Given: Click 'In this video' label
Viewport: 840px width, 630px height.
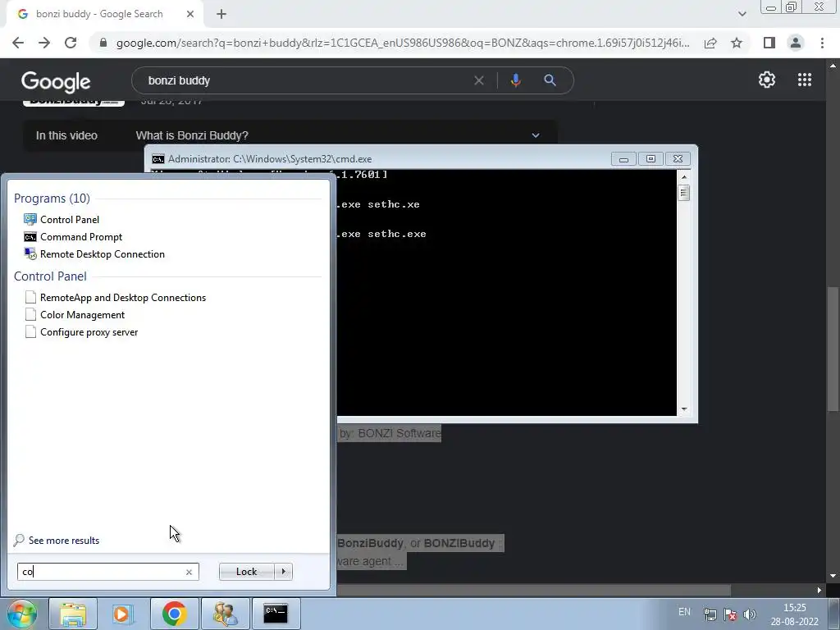Looking at the screenshot, I should pyautogui.click(x=66, y=135).
